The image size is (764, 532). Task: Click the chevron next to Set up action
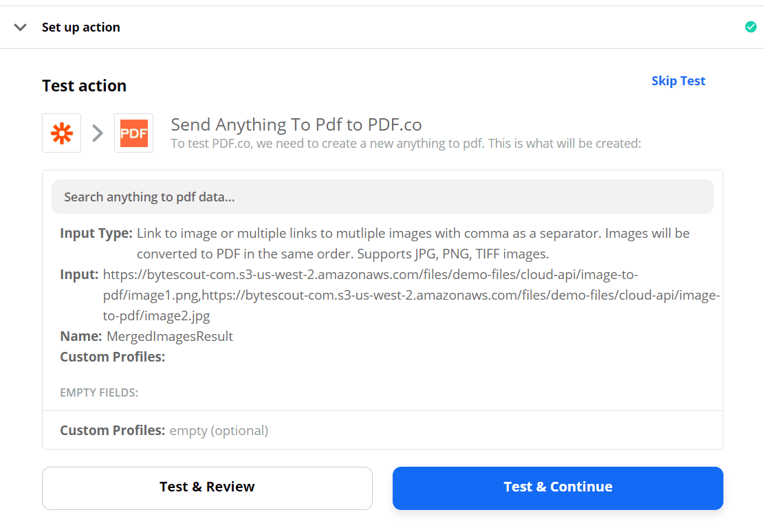pos(20,27)
